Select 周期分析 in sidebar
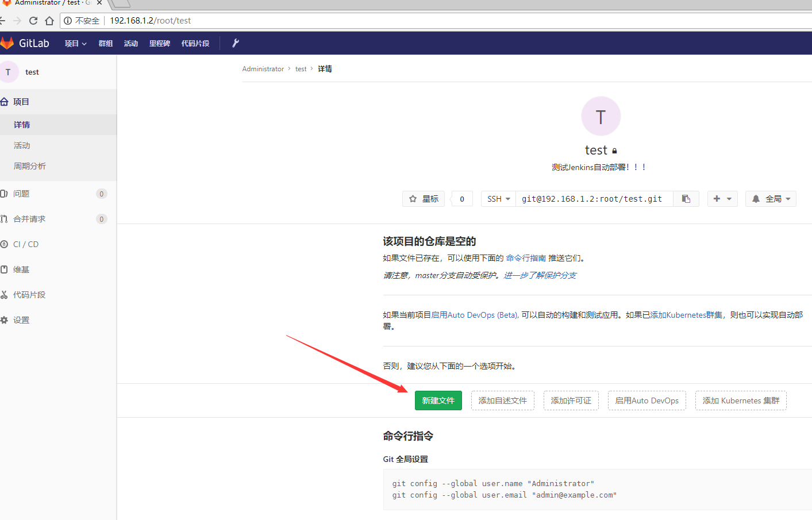The width and height of the screenshot is (812, 520). tap(58, 166)
